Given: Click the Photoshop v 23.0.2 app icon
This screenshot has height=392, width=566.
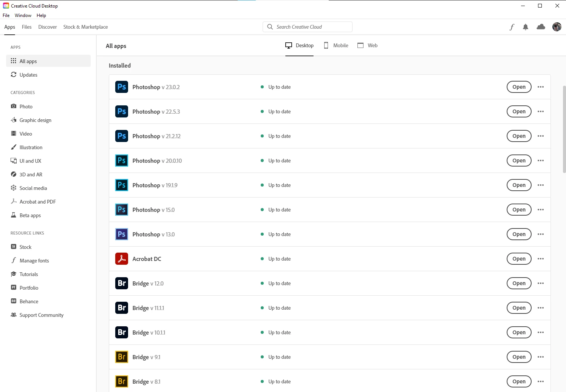Looking at the screenshot, I should coord(122,87).
